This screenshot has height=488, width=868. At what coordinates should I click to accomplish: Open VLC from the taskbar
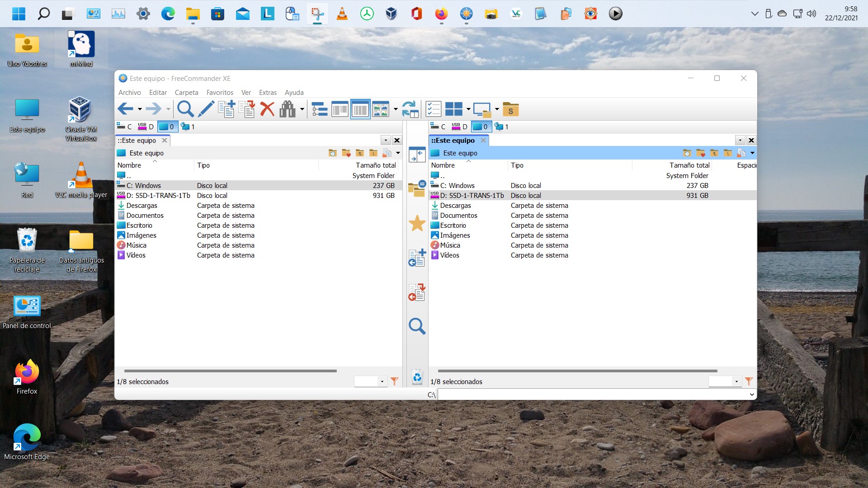coord(342,14)
